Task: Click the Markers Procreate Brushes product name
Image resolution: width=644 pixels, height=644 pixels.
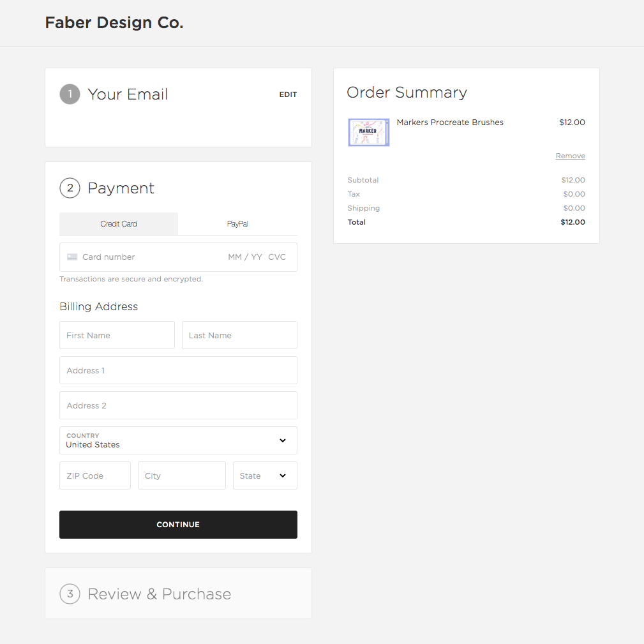Action: pyautogui.click(x=450, y=123)
